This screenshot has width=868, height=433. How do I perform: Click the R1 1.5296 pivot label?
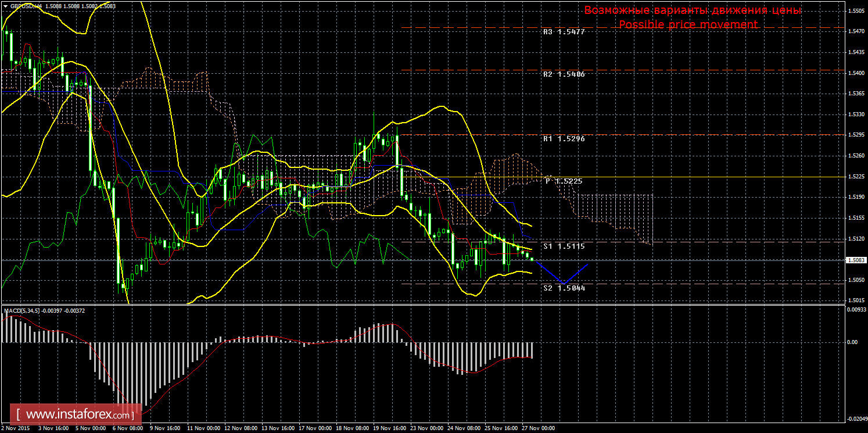pyautogui.click(x=564, y=139)
